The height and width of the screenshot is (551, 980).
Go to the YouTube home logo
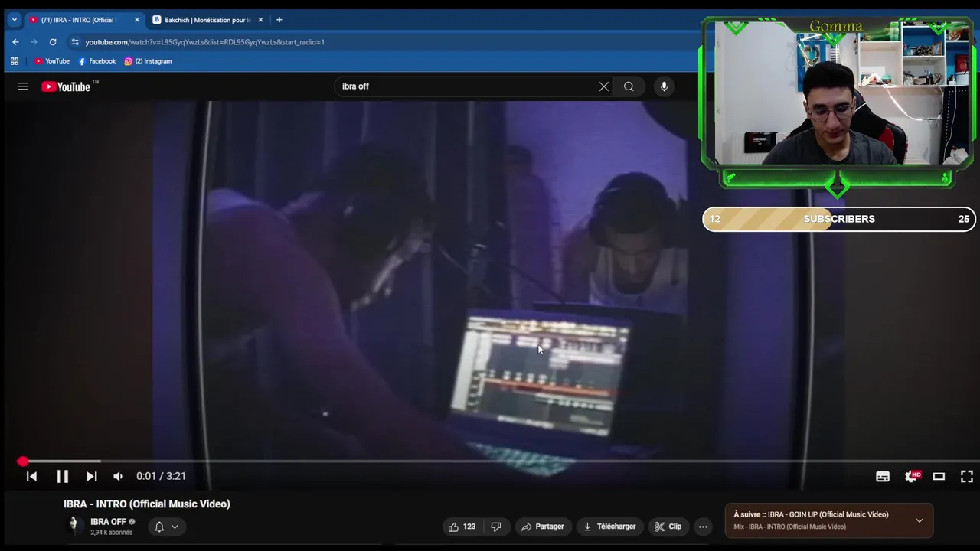point(66,86)
